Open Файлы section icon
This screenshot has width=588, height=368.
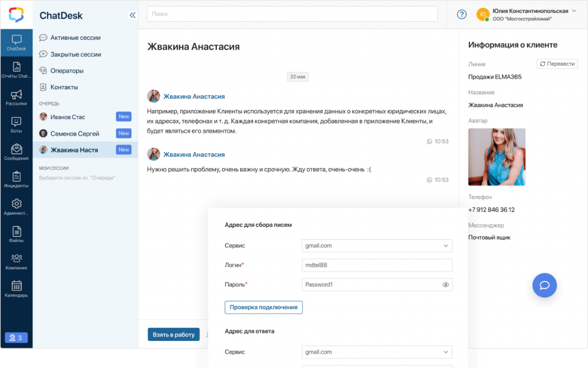pos(16,234)
